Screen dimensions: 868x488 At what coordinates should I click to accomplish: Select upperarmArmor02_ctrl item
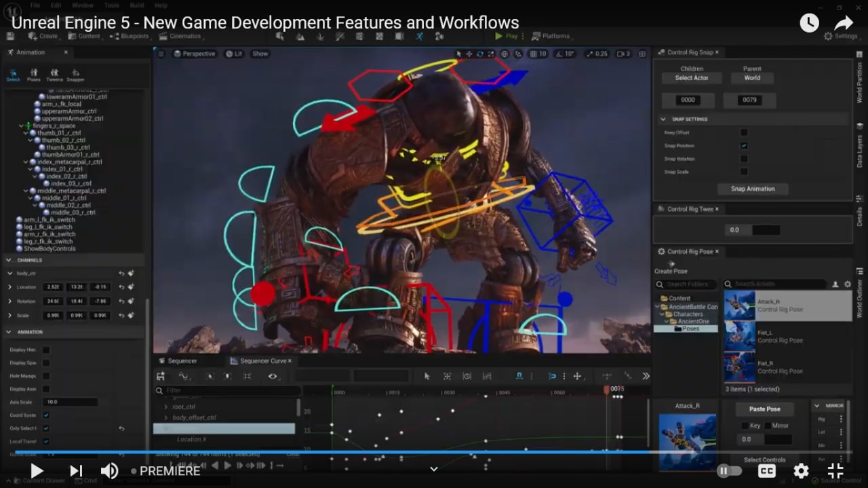click(x=68, y=118)
